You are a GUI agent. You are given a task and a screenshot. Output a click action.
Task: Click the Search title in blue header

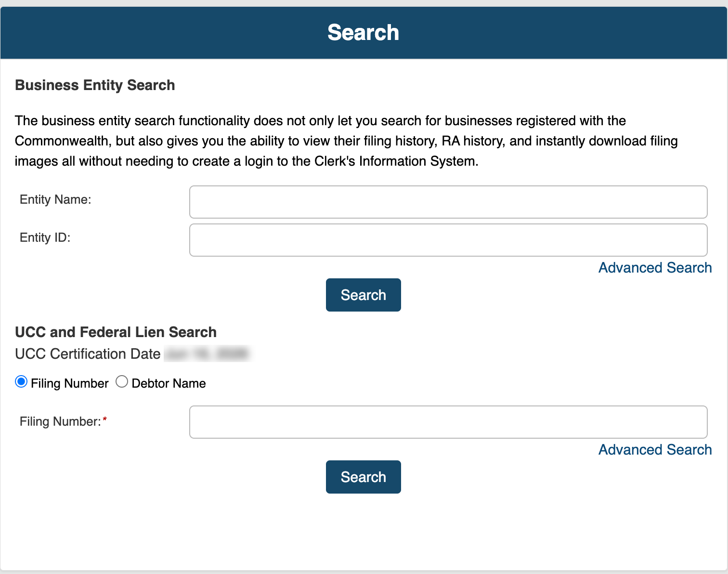[364, 33]
